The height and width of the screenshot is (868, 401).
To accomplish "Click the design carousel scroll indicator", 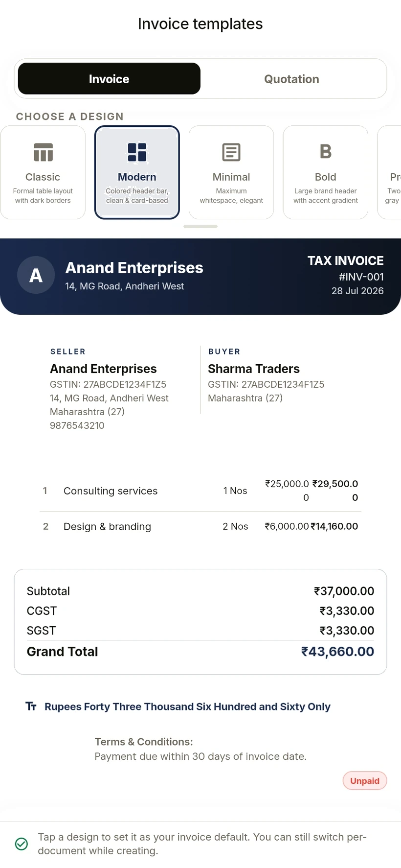I will click(x=200, y=226).
